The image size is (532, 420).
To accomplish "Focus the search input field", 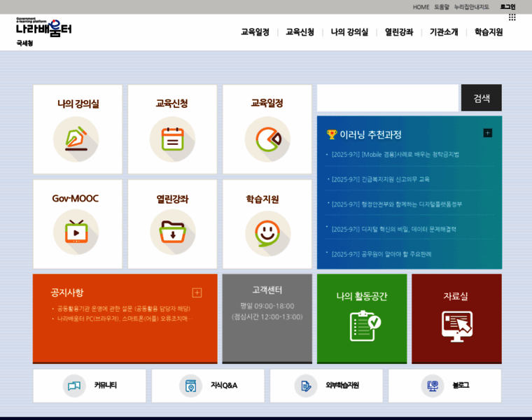I will click(388, 98).
